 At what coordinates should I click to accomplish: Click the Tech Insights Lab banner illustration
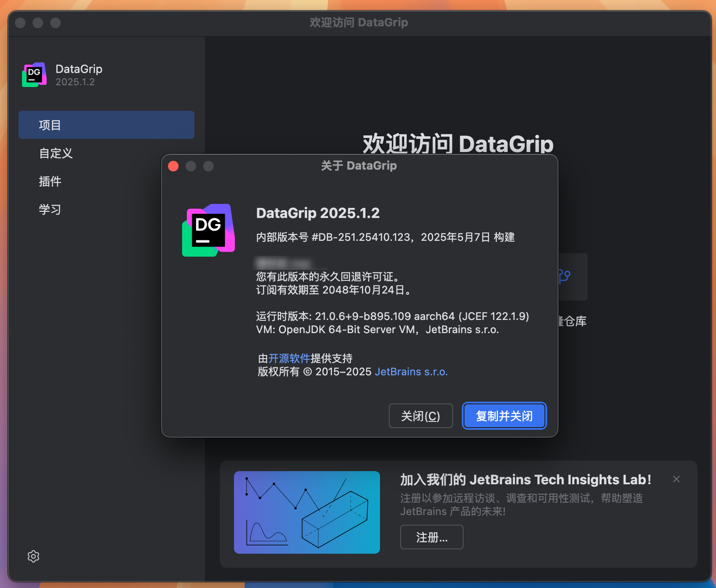point(307,512)
